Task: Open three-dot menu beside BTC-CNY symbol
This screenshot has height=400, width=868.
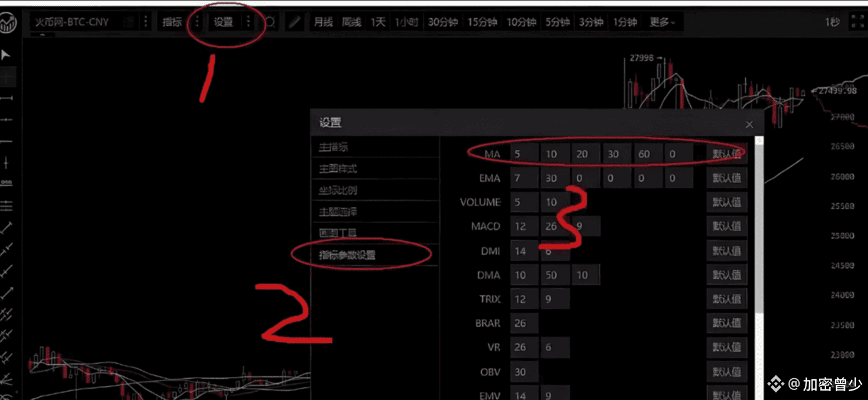Action: point(145,22)
